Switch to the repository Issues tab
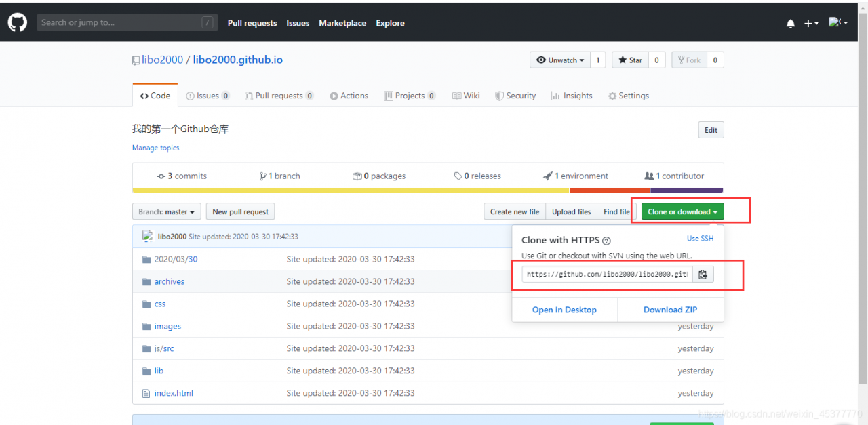The width and height of the screenshot is (868, 425). (x=208, y=96)
